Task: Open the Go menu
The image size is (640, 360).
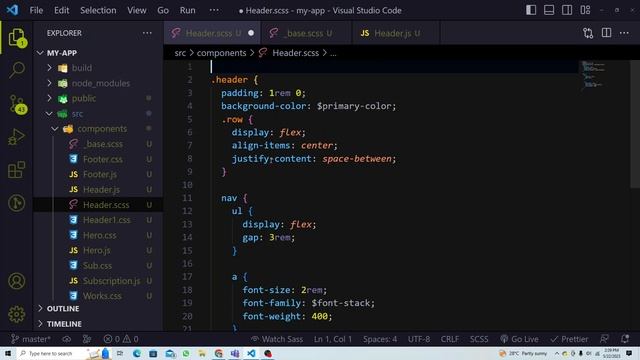Action: tap(163, 10)
